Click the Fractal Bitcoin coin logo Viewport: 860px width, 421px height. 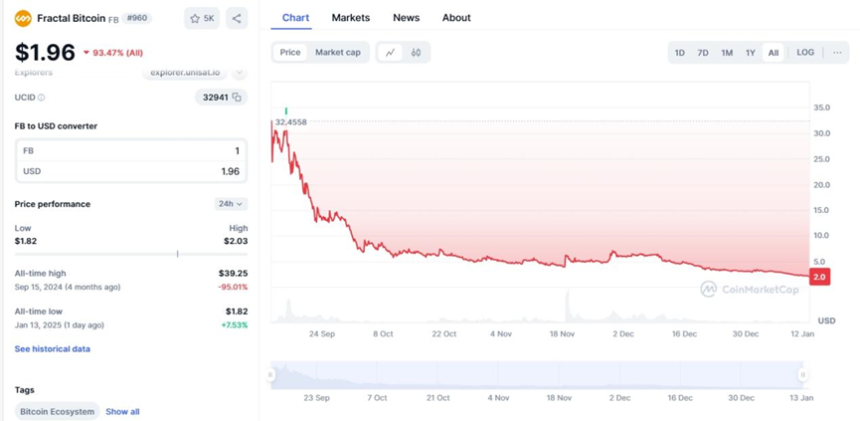click(x=23, y=19)
